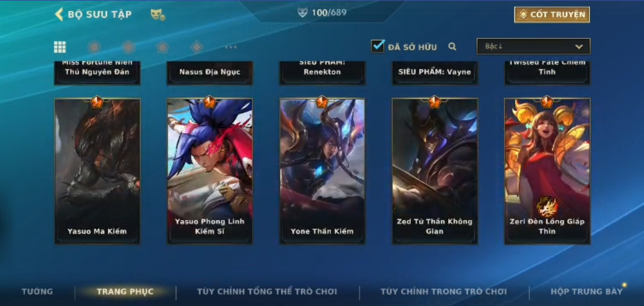Open the Bậc sort order dropdown
This screenshot has height=306, width=644.
coord(533,46)
